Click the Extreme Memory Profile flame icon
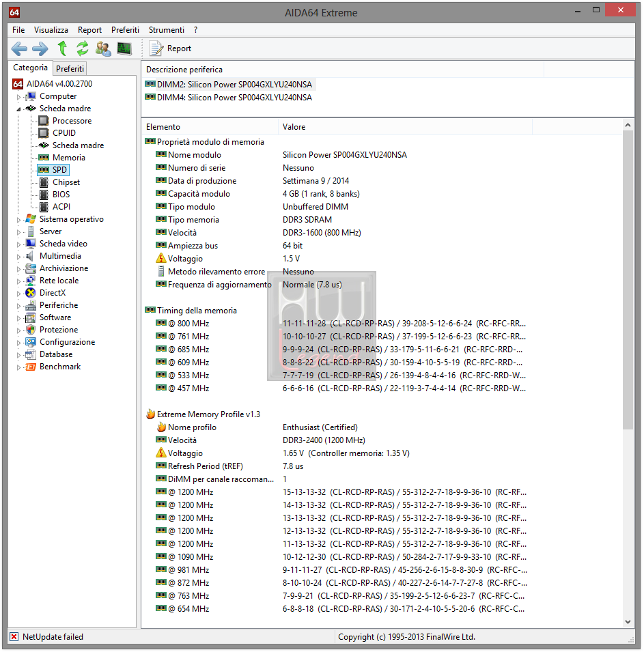This screenshot has height=652, width=644. coord(151,414)
